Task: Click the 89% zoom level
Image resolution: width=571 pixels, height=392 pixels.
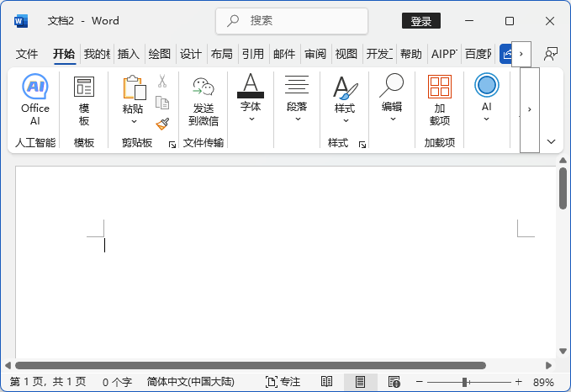Action: (543, 382)
